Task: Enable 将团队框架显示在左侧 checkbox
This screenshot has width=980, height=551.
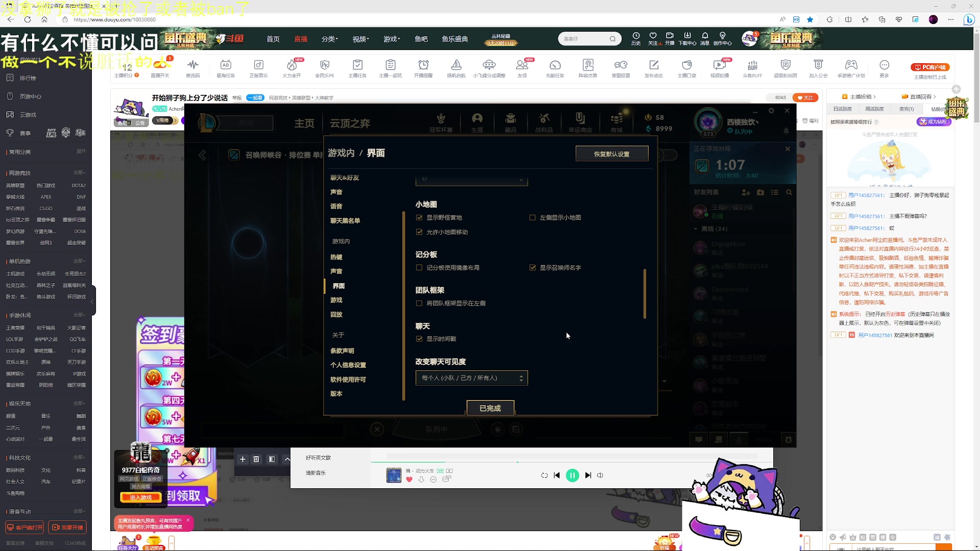Action: point(419,303)
